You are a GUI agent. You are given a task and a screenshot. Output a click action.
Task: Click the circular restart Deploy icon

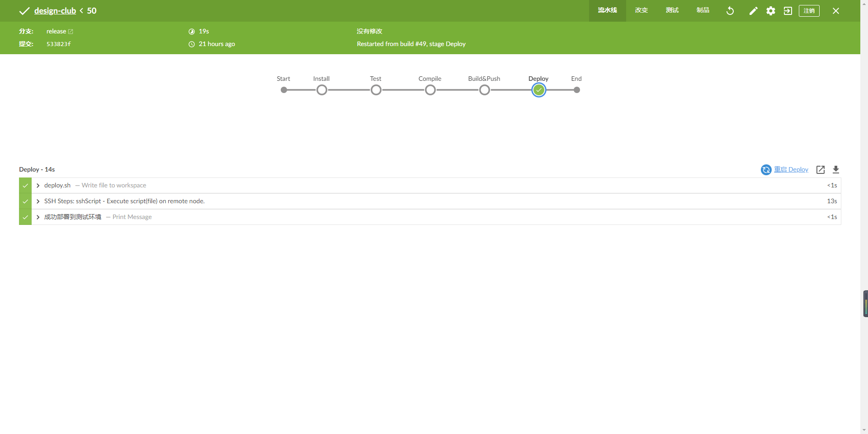pyautogui.click(x=766, y=170)
